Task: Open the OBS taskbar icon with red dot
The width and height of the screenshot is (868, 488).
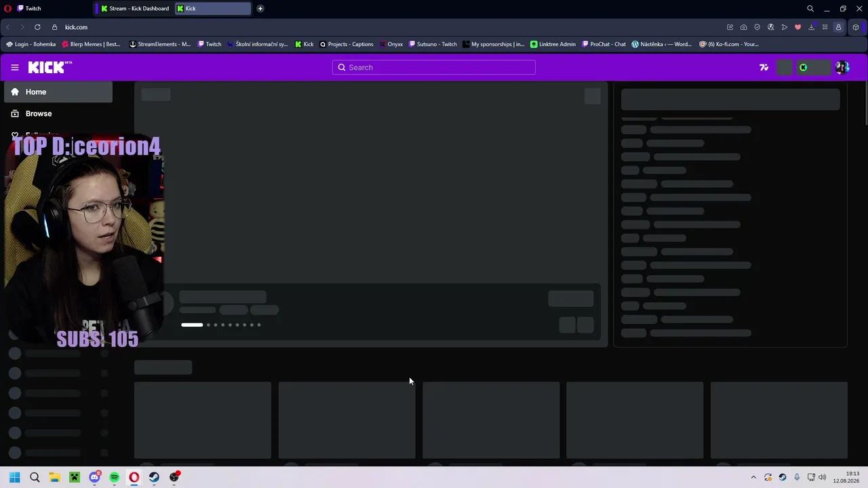Action: coord(174,477)
